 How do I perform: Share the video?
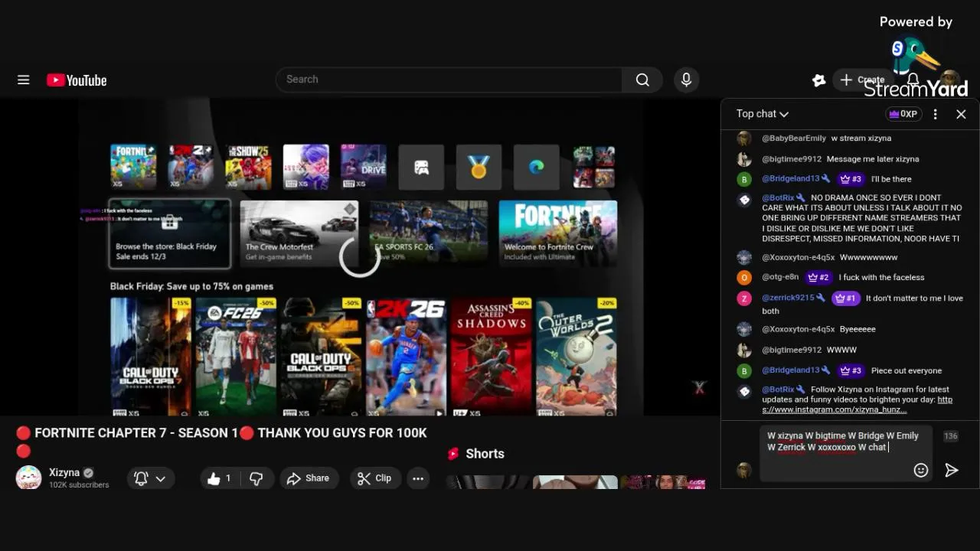[x=308, y=478]
